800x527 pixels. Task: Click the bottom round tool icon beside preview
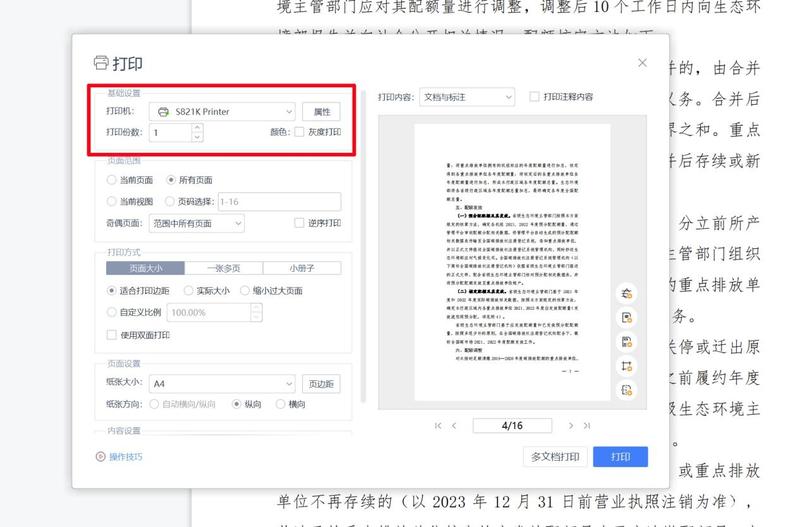[x=627, y=390]
